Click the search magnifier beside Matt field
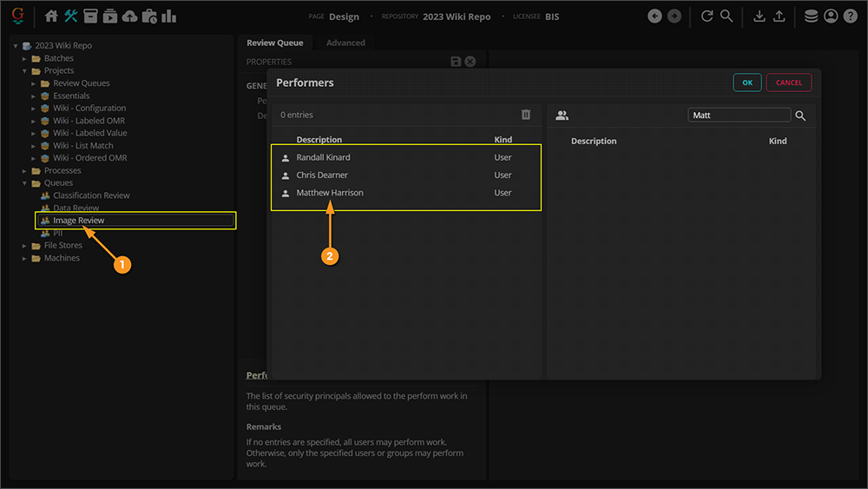The height and width of the screenshot is (489, 868). pos(800,116)
